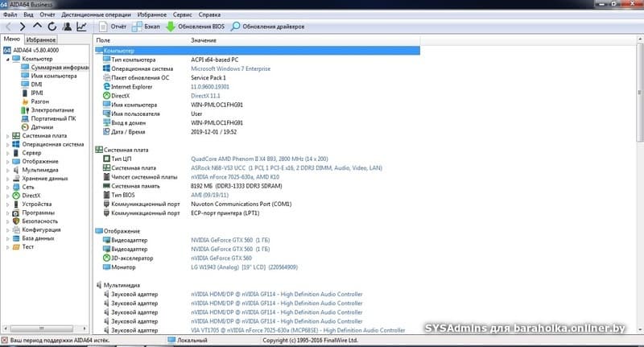Switch to the Меню tab
Image resolution: width=644 pixels, height=347 pixels.
(x=12, y=39)
